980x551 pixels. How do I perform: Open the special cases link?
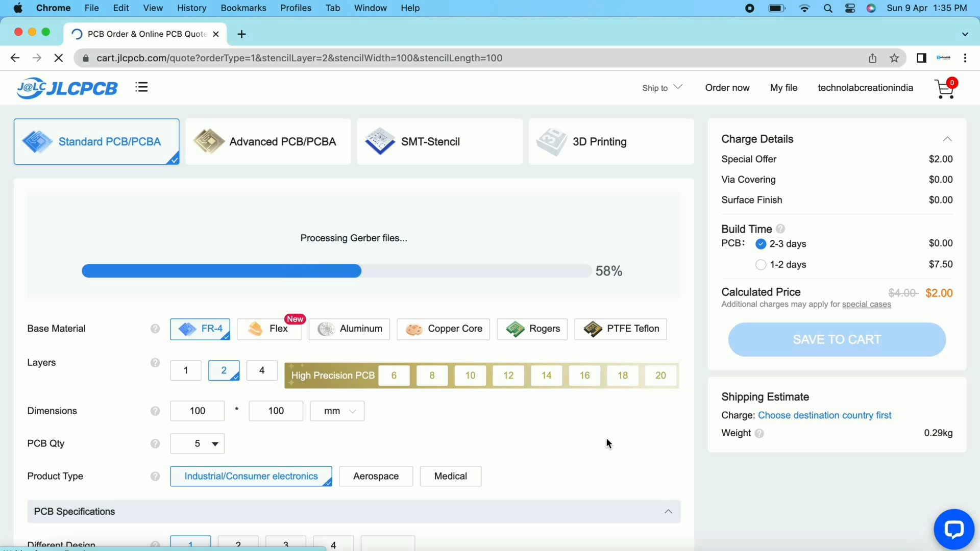[x=866, y=305]
